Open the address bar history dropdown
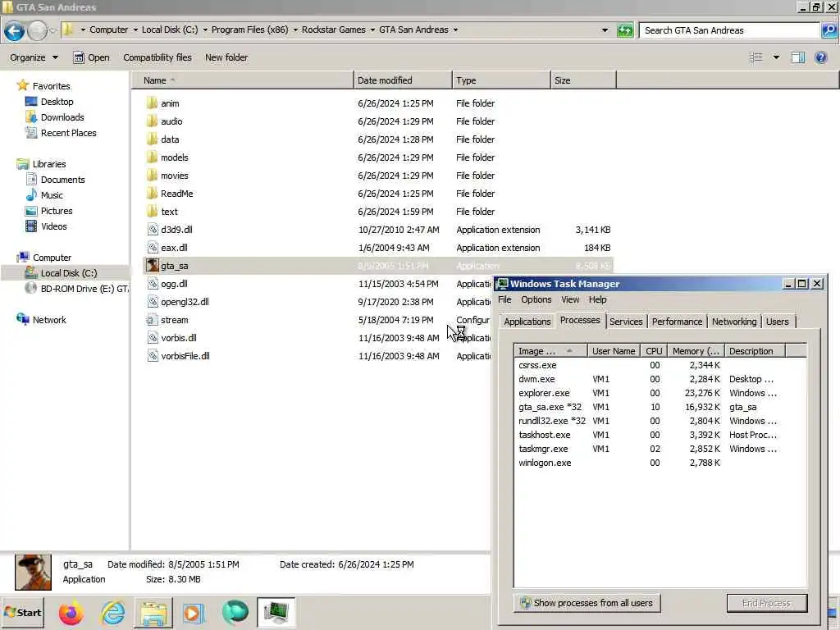This screenshot has width=840, height=630. (x=605, y=30)
